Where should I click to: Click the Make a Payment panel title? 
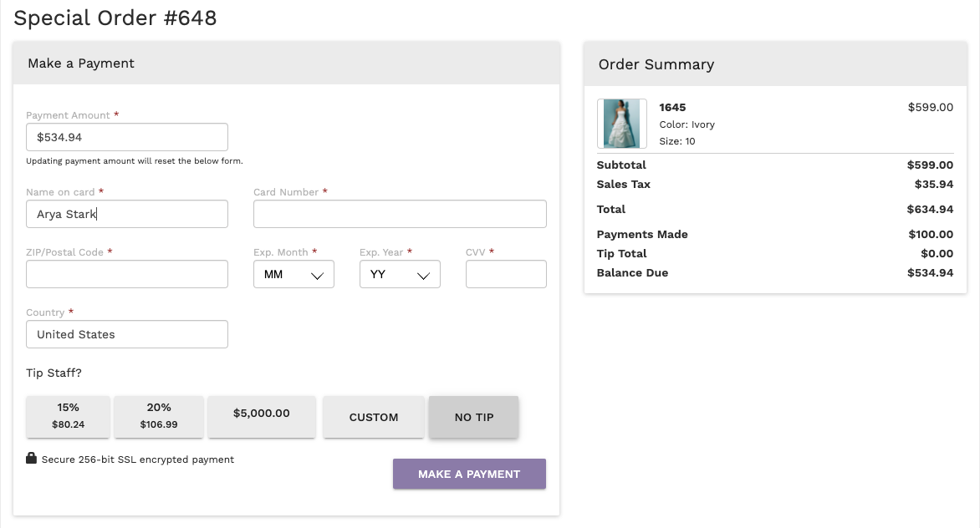click(x=80, y=63)
